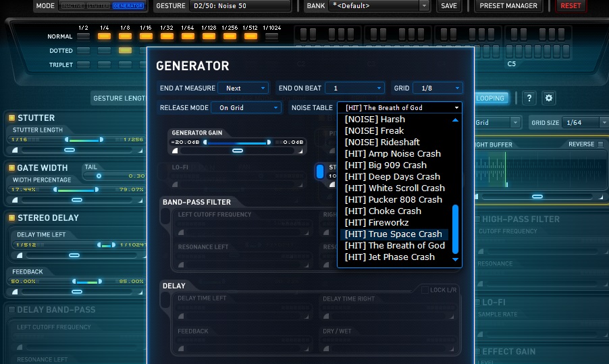Click the Width Percentage range slider
This screenshot has width=609, height=364.
pyautogui.click(x=76, y=190)
